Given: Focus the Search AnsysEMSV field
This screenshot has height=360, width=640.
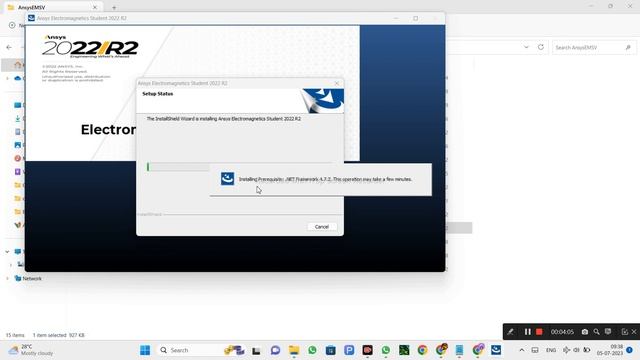Looking at the screenshot, I should pyautogui.click(x=594, y=48).
